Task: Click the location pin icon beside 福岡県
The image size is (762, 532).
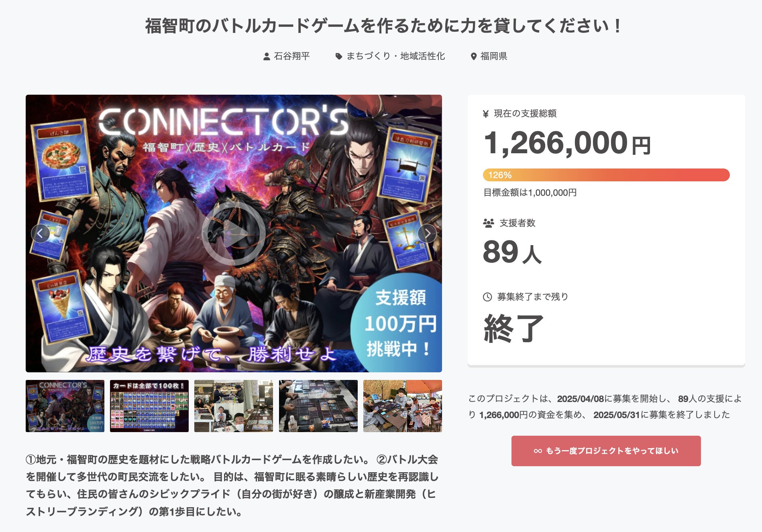Action: (x=474, y=57)
